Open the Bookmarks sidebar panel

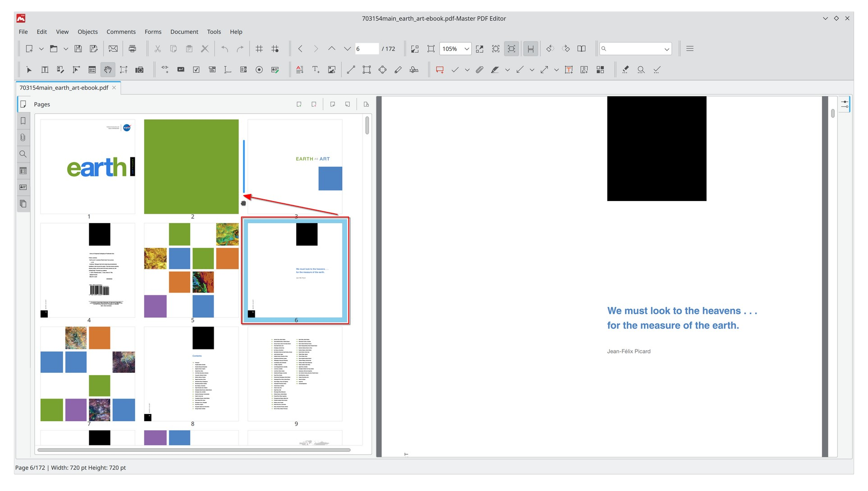(x=23, y=121)
